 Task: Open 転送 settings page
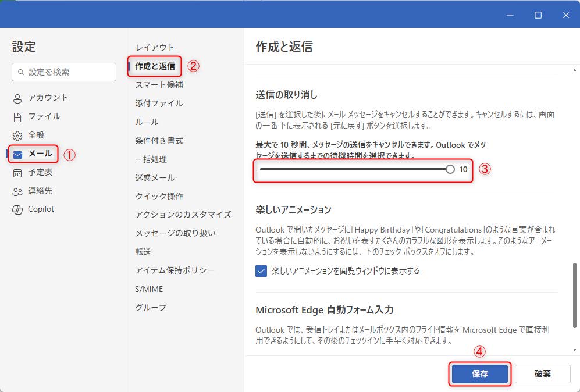pos(143,252)
